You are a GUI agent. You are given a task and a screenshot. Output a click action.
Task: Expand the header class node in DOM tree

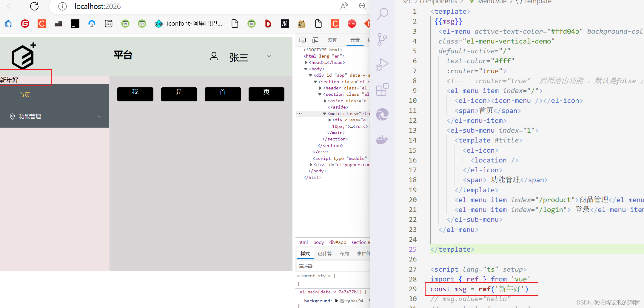[x=320, y=88]
